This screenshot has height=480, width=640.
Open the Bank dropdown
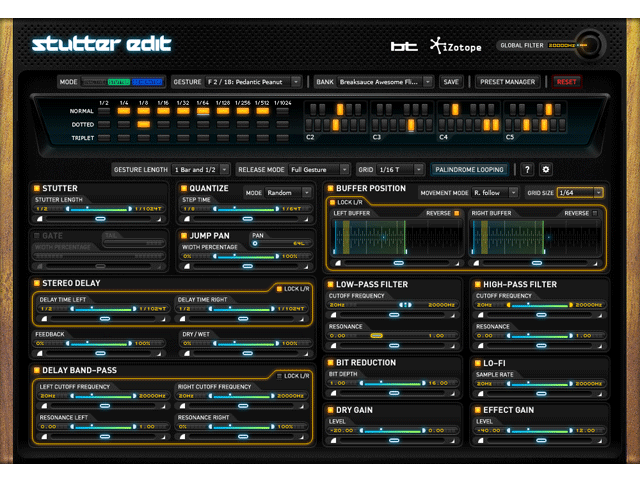[x=385, y=82]
